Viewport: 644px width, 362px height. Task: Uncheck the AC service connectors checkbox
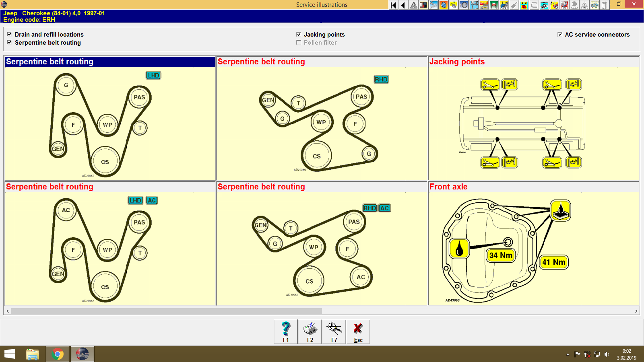[x=560, y=34]
